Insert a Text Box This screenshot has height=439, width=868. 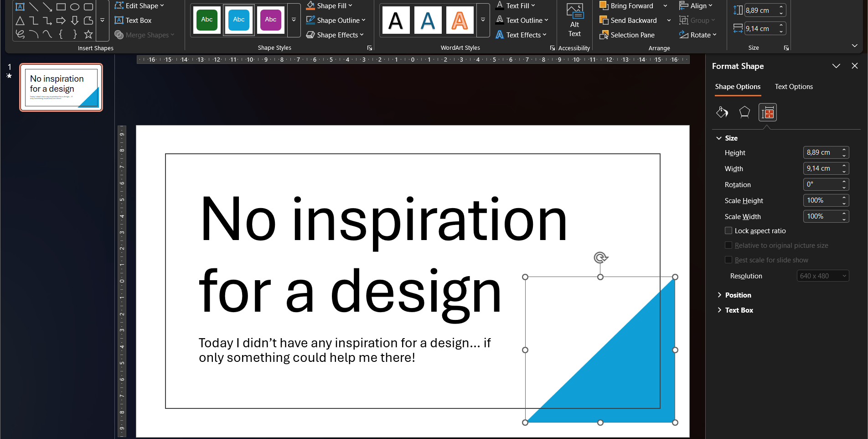click(x=133, y=21)
